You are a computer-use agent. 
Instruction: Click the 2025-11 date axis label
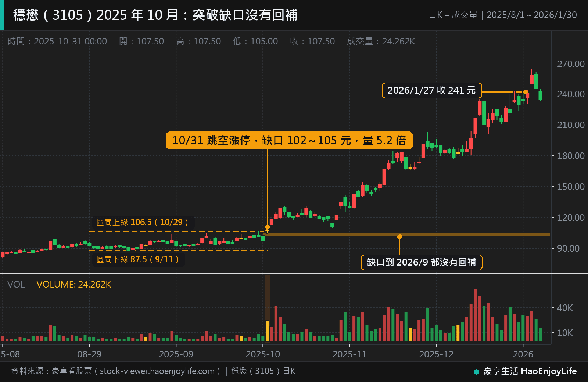pos(349,354)
